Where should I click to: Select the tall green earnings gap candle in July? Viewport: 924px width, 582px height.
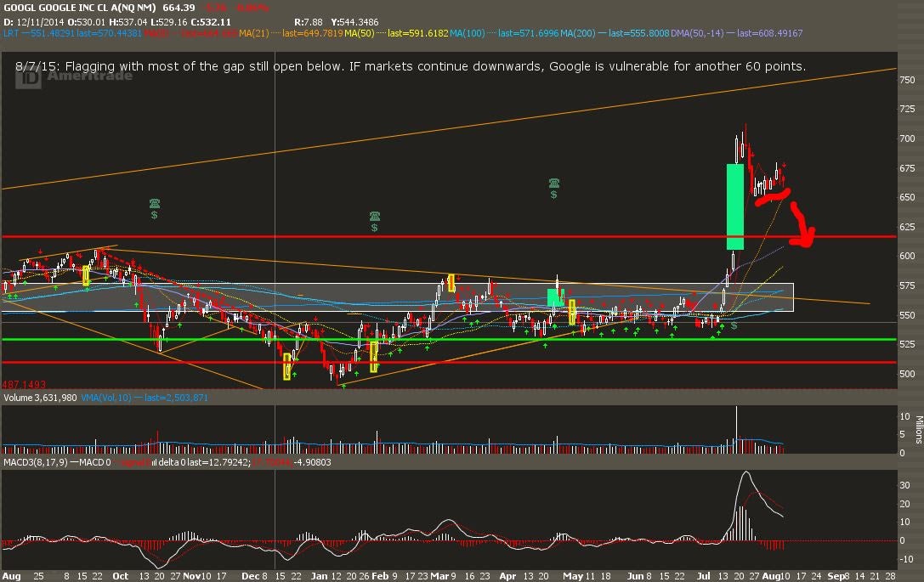[734, 206]
